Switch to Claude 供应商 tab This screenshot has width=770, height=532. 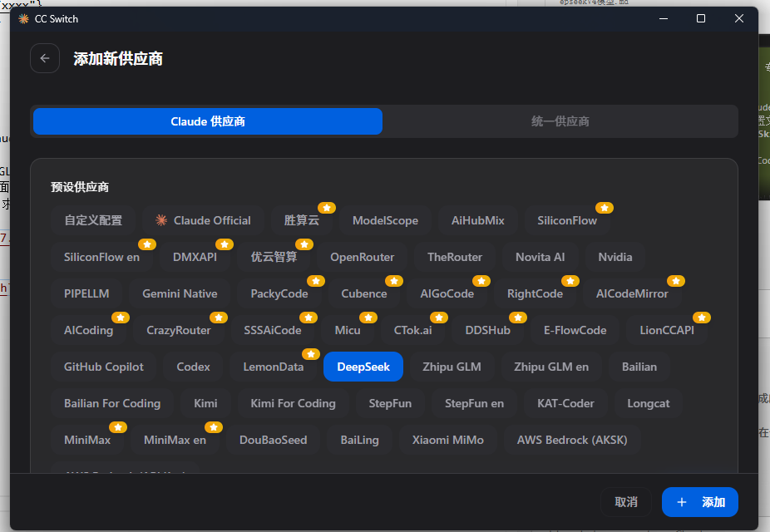tap(208, 121)
